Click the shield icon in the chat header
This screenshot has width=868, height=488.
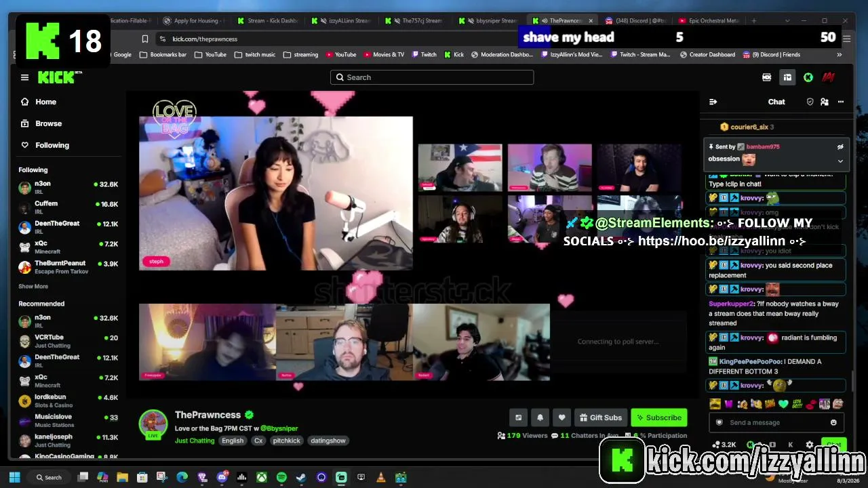pyautogui.click(x=810, y=102)
